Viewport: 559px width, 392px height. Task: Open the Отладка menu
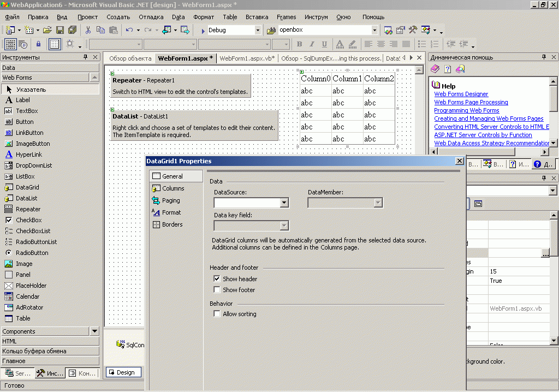pyautogui.click(x=151, y=17)
